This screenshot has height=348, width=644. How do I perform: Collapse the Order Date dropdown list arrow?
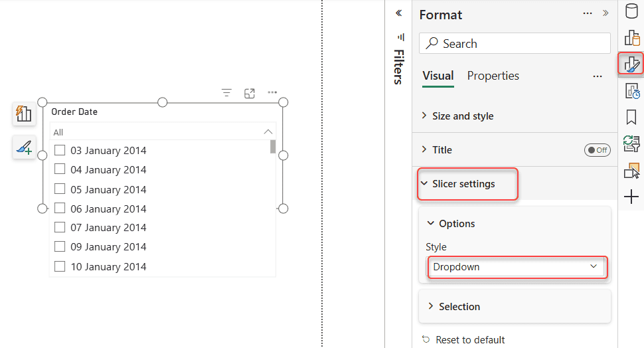268,132
